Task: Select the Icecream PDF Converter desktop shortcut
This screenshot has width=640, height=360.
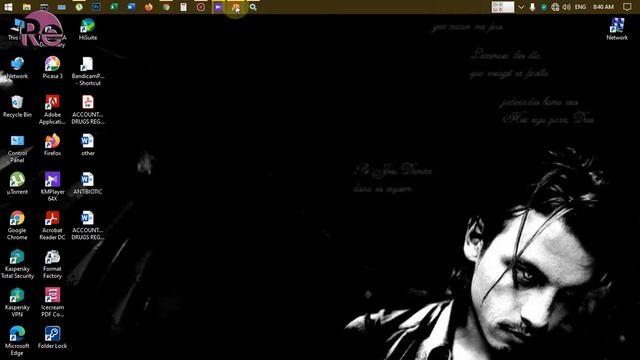Action: 52,302
